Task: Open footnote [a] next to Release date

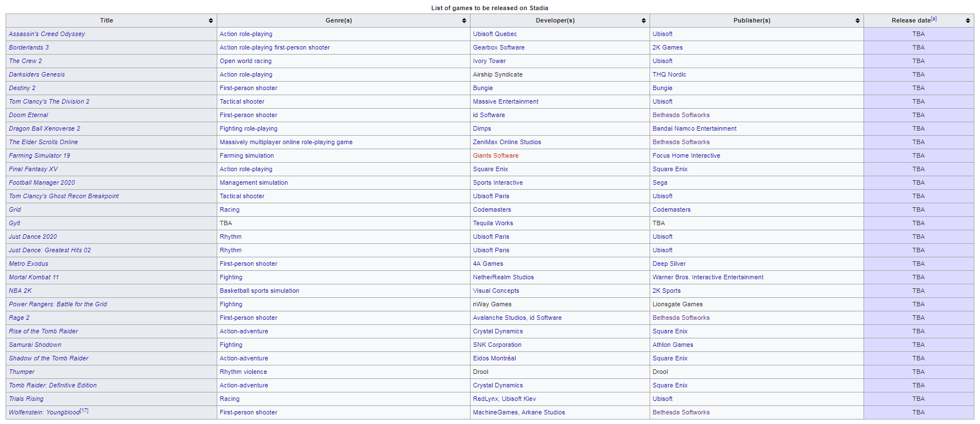Action: (934, 19)
